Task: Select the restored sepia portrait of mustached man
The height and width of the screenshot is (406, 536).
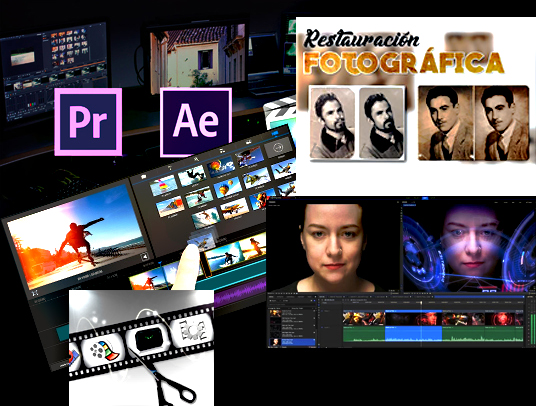Action: pos(502,123)
